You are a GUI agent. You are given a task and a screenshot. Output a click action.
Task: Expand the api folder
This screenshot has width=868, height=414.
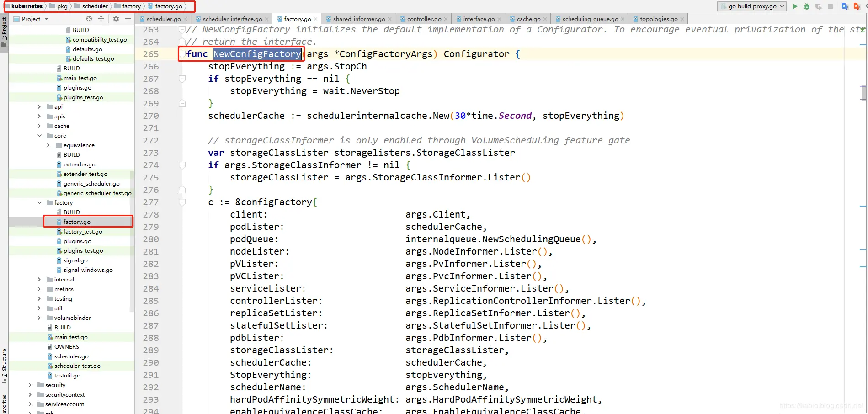pos(39,107)
